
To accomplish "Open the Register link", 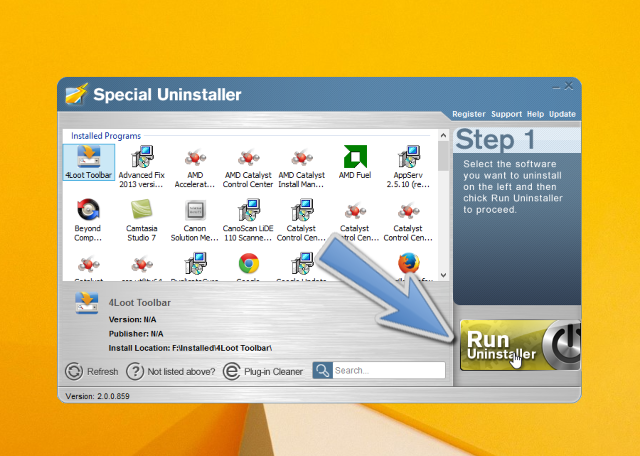I will (469, 114).
